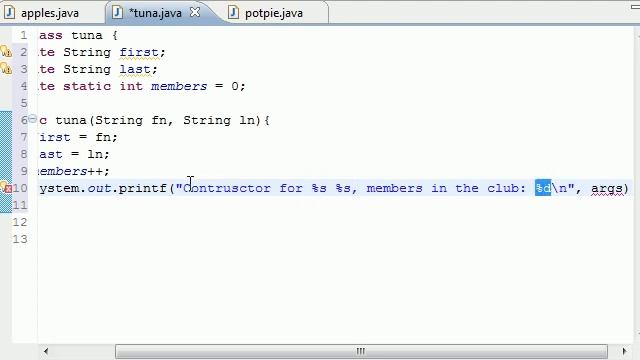The image size is (640, 360).
Task: Click the scroll left arrow of horizontal scrollbar
Action: (x=46, y=351)
